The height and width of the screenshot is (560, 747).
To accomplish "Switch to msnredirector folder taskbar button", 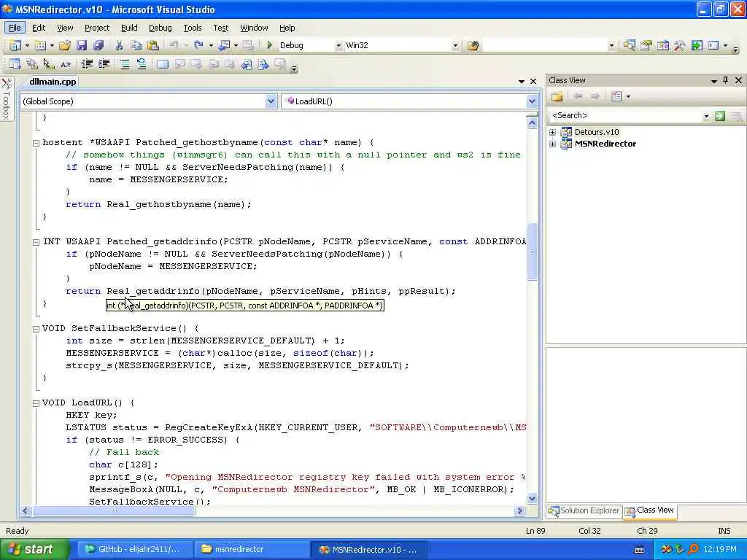I will click(252, 550).
